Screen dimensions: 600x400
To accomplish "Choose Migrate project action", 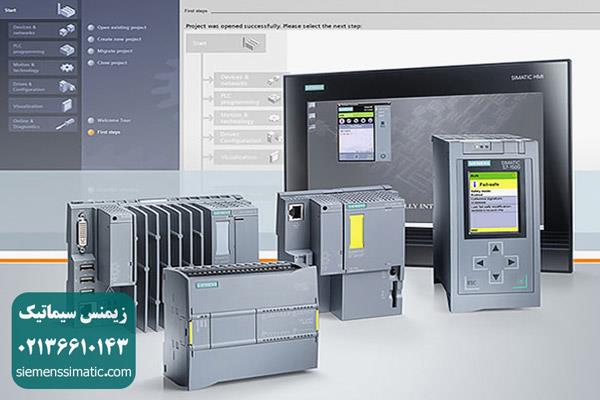I will coord(110,51).
